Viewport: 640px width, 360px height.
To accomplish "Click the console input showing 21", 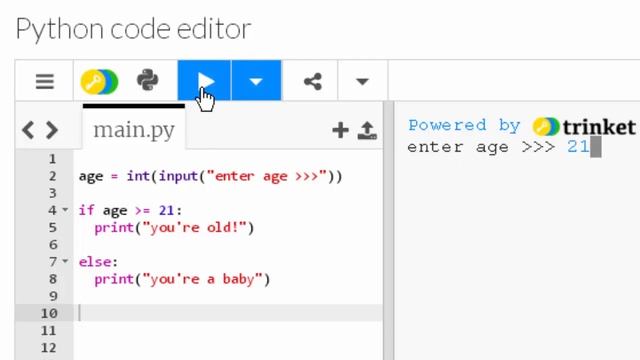I will point(578,147).
